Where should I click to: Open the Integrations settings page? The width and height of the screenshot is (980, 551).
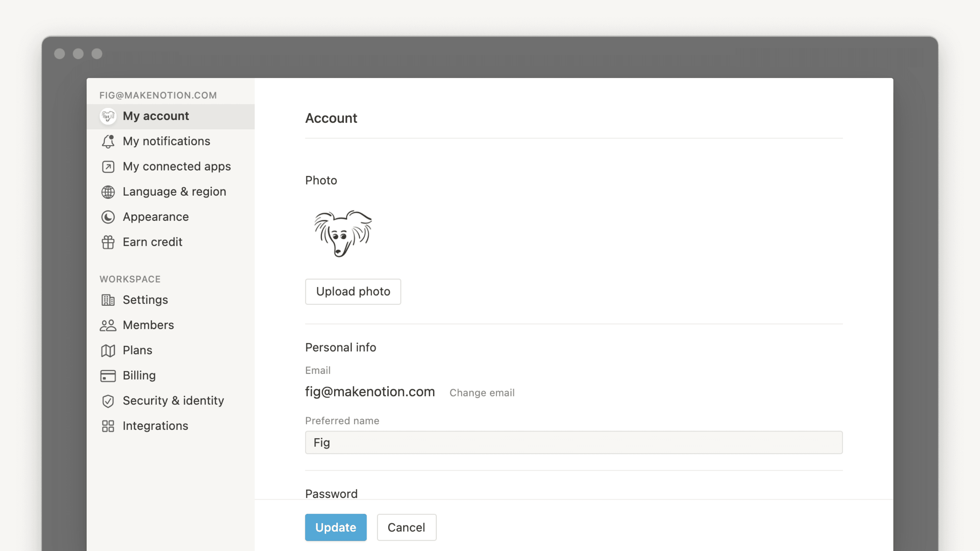click(x=155, y=426)
